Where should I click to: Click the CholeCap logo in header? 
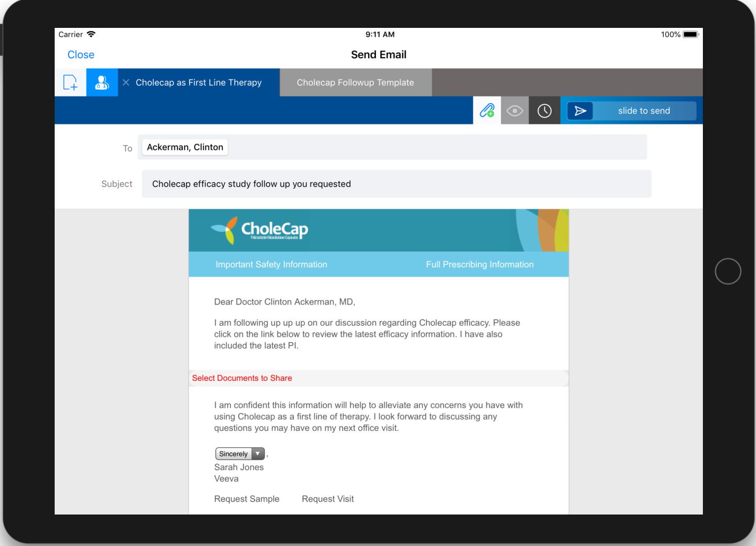pyautogui.click(x=260, y=230)
